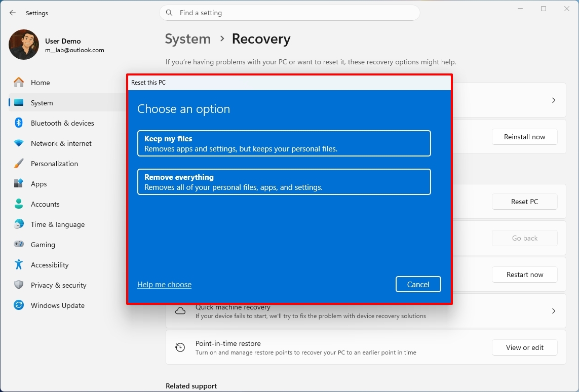Expand the top recovery option chevron
The image size is (579, 392).
tap(554, 100)
